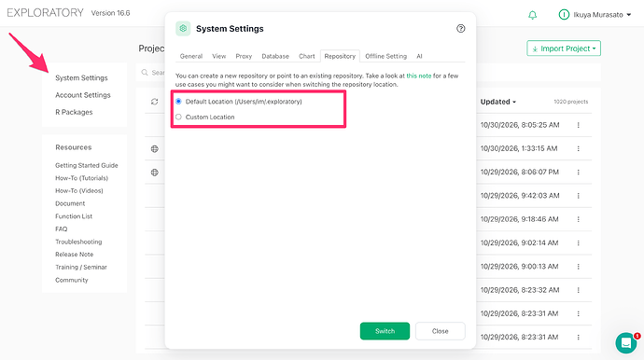Open row menu for 10/29/2026, 9:42:03 AM

pyautogui.click(x=578, y=196)
